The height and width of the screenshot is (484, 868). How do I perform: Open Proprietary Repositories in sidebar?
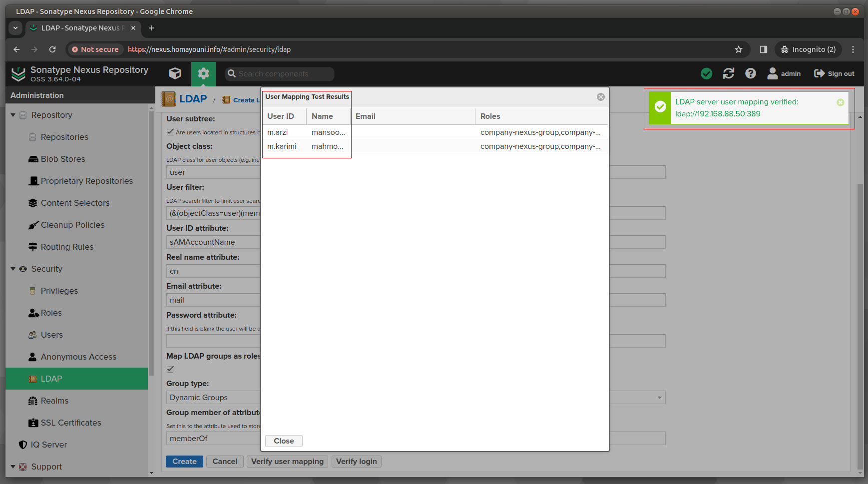click(86, 181)
